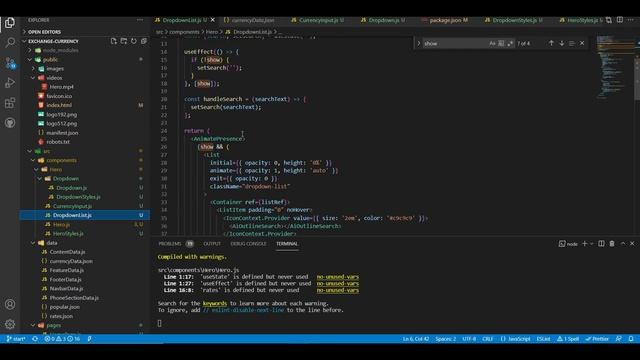
Task: Open the editor more actions ellipsis
Action: (x=631, y=20)
